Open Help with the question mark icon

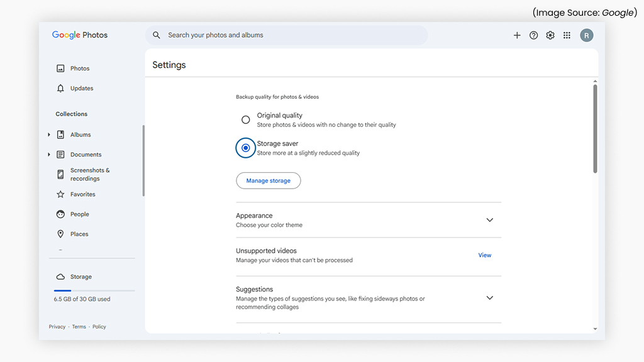click(x=533, y=35)
